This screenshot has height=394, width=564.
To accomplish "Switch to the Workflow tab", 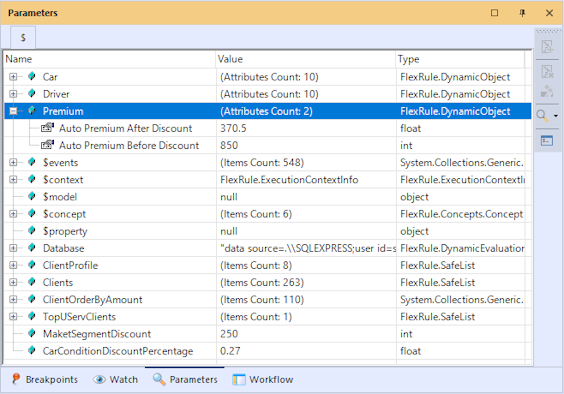I will 263,379.
